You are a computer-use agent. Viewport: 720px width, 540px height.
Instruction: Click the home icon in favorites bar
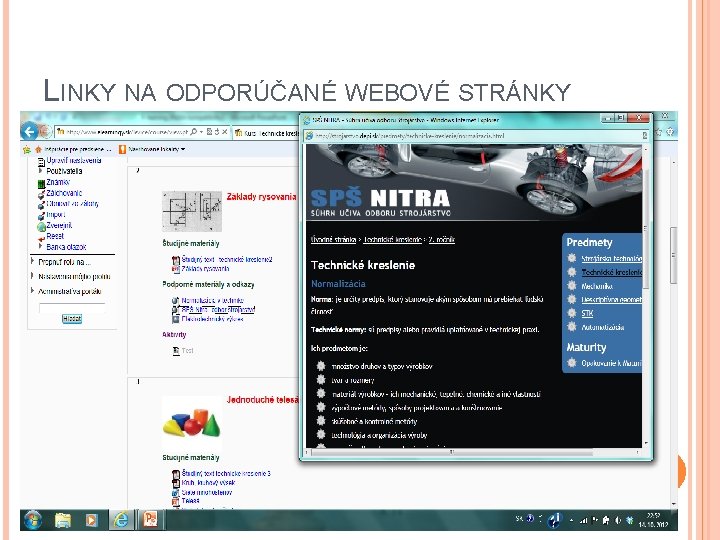[x=39, y=149]
